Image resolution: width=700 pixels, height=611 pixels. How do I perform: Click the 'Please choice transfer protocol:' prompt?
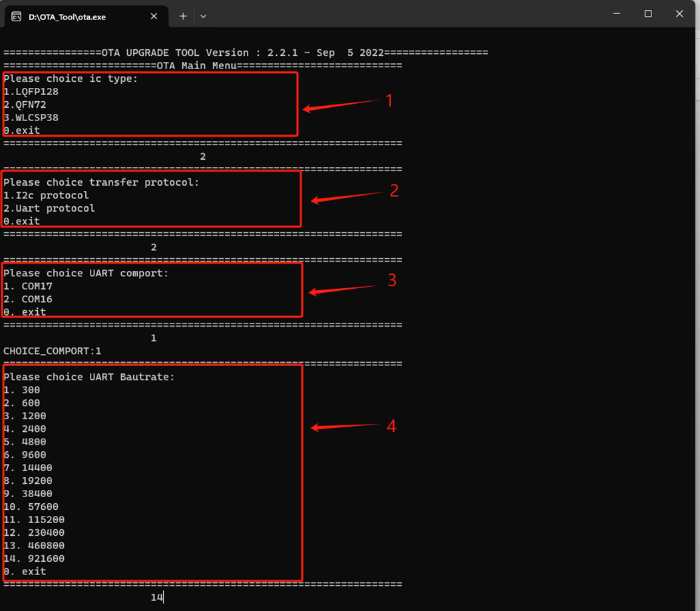[x=101, y=182]
